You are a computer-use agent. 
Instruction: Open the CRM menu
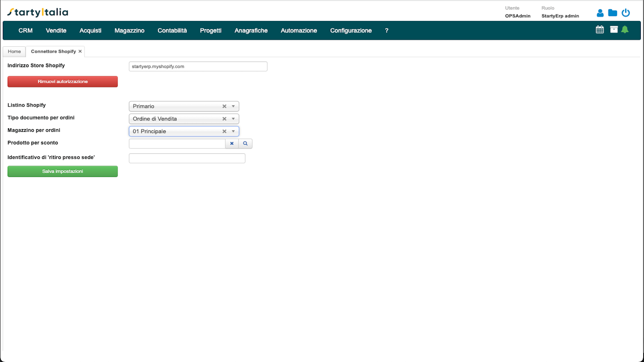point(25,31)
